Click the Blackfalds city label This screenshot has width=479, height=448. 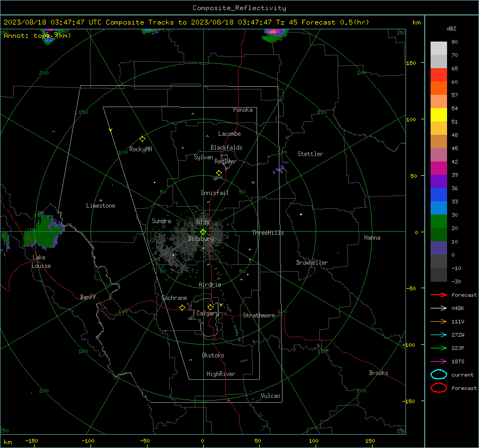pos(226,148)
